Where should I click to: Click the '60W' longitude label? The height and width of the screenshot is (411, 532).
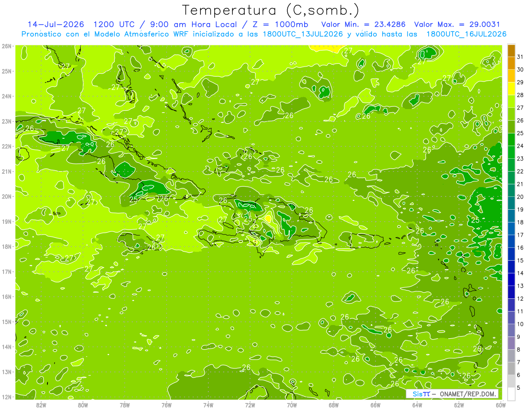(501, 404)
